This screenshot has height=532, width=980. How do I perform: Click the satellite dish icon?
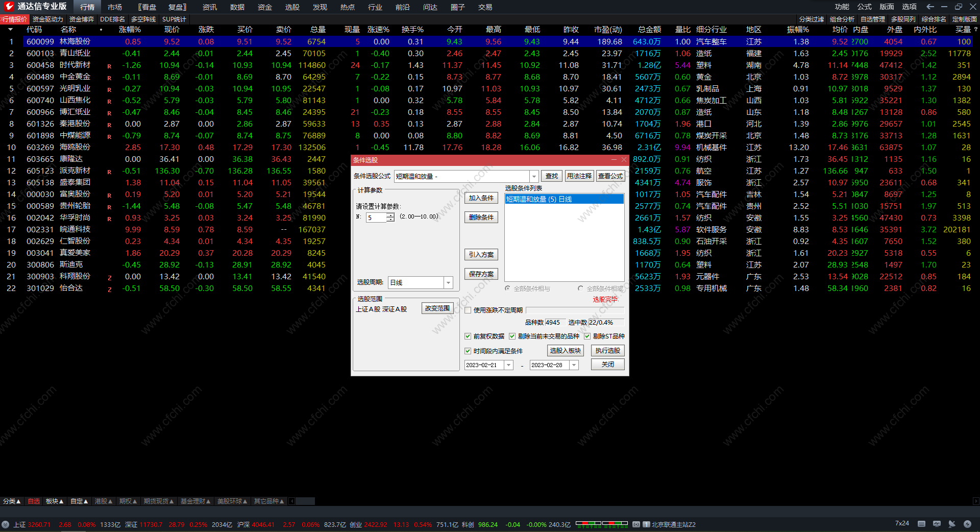952,524
